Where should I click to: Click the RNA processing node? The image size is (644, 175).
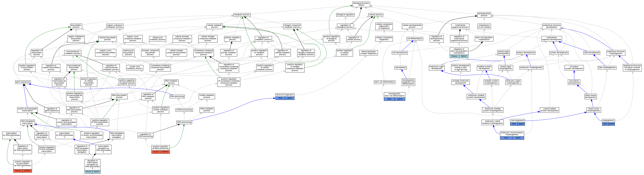pyautogui.click(x=177, y=97)
